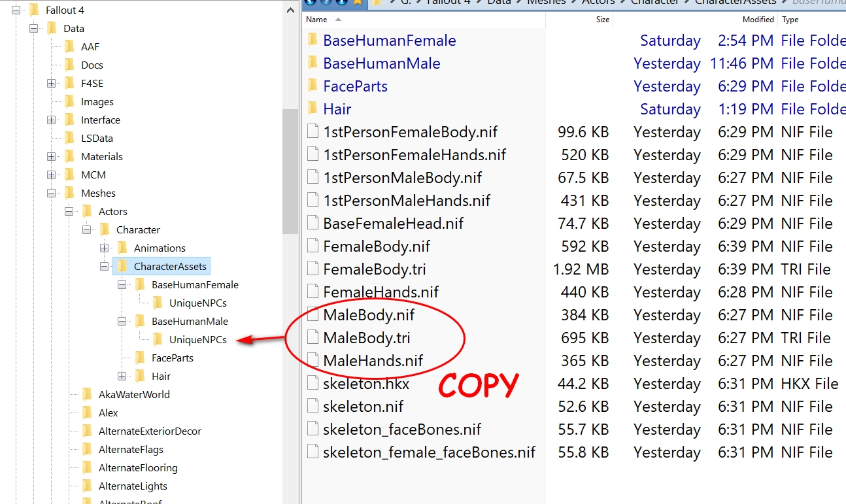Select FemaleBody.nif file name

click(x=376, y=246)
